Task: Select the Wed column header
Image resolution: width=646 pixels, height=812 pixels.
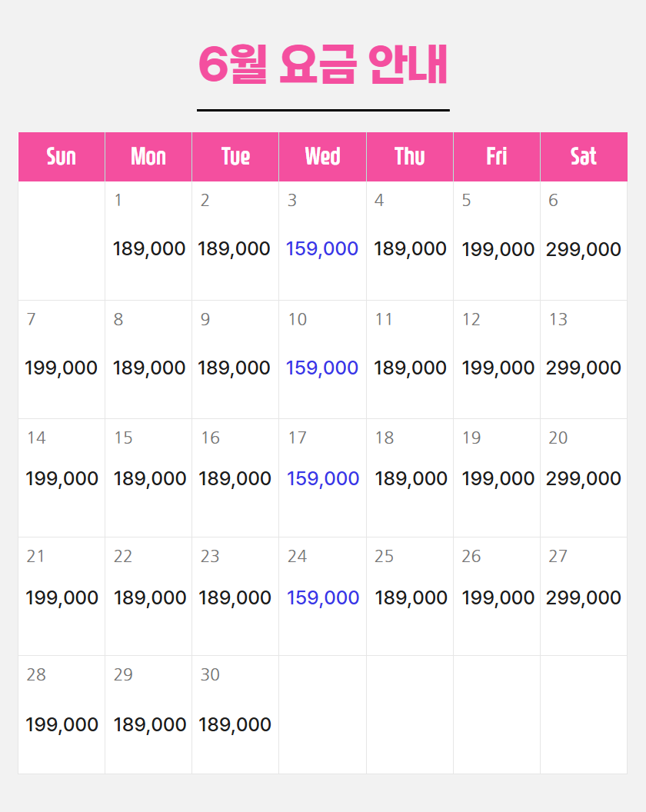Action: (322, 157)
